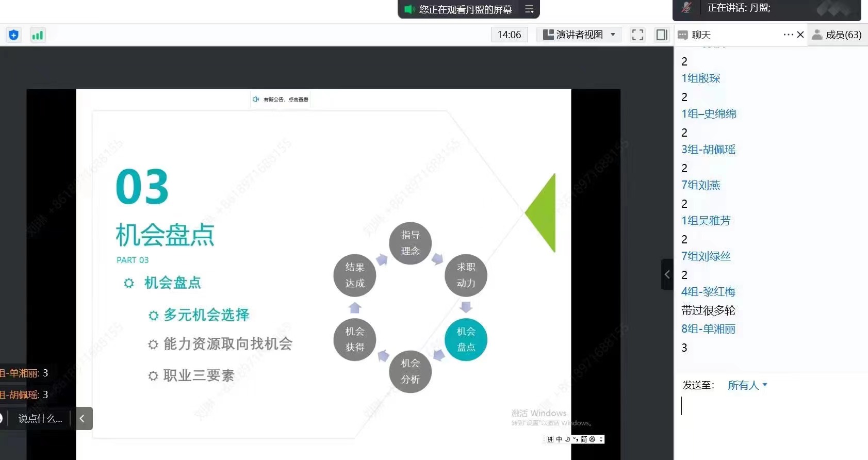868x460 pixels.
Task: Click the muted microphone icon
Action: click(x=686, y=8)
